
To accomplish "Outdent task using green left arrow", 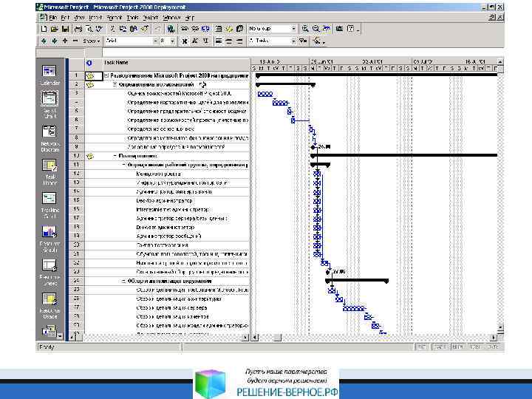I will pyautogui.click(x=44, y=41).
